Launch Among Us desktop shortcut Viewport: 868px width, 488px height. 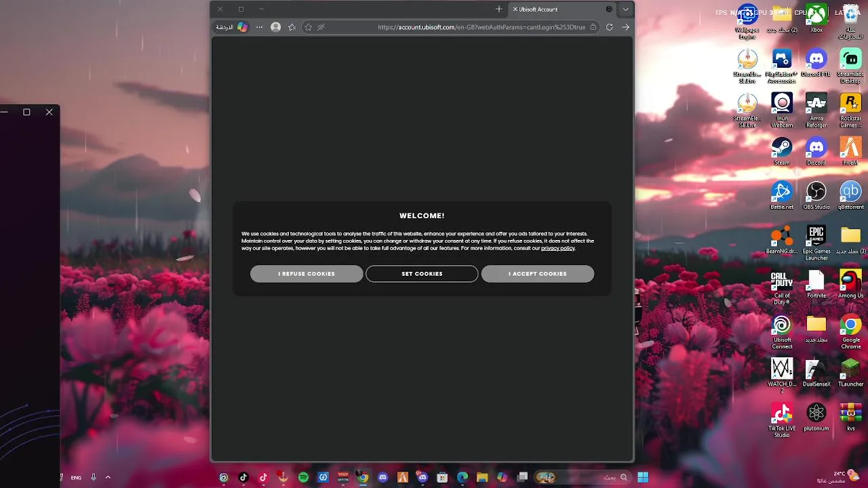pyautogui.click(x=850, y=285)
